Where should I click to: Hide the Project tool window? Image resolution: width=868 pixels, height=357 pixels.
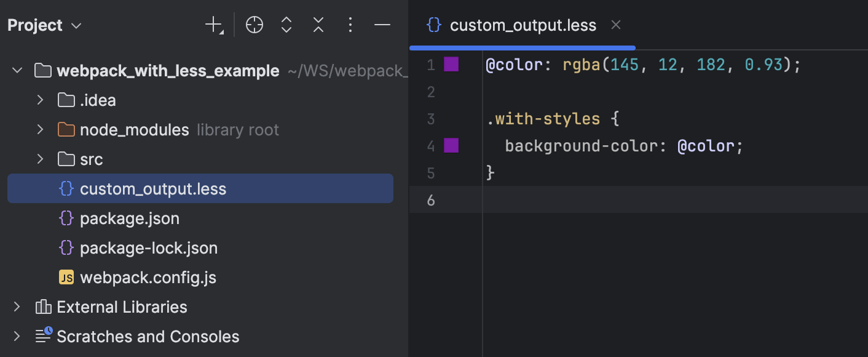point(382,25)
